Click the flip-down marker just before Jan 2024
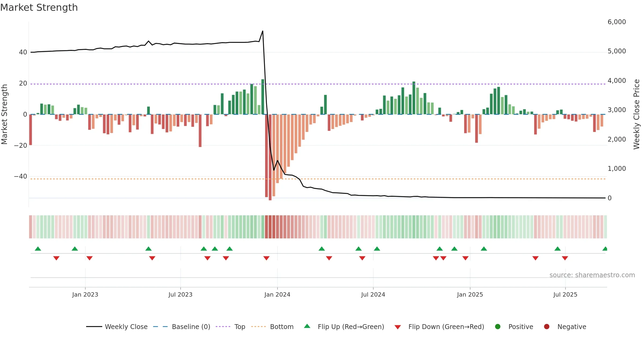Image resolution: width=644 pixels, height=362 pixels. point(266,258)
